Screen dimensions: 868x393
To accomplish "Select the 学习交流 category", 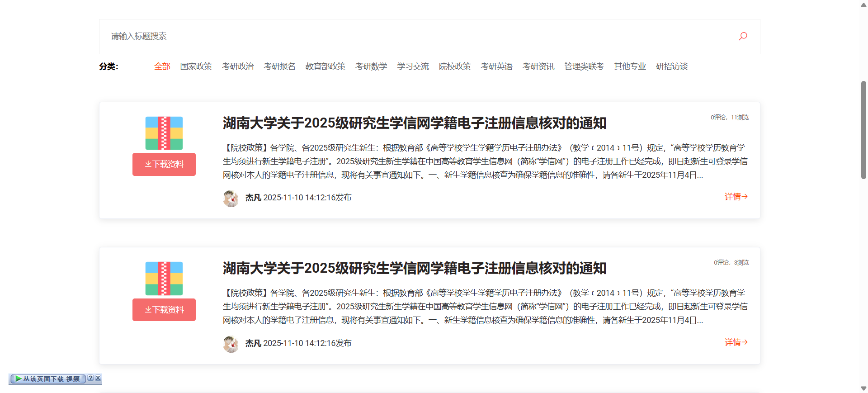I will [413, 66].
